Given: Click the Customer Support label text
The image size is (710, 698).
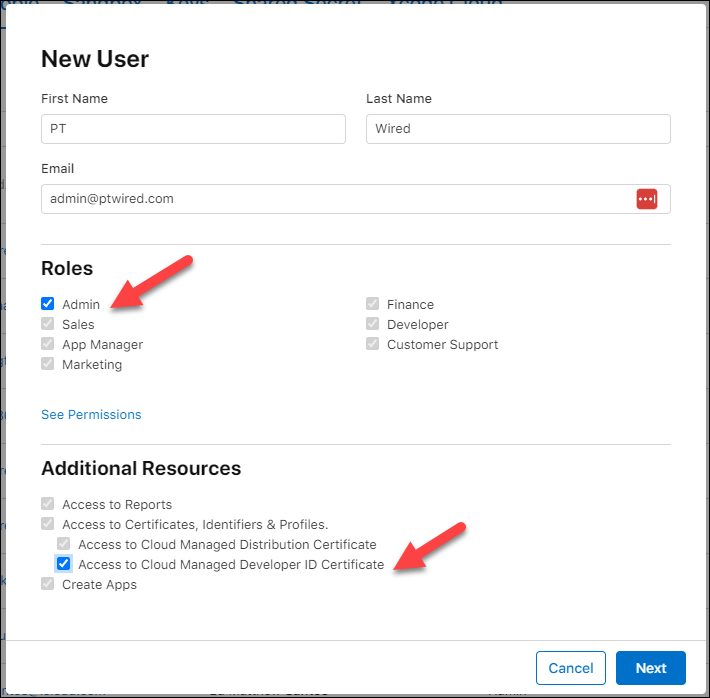Looking at the screenshot, I should click(442, 345).
